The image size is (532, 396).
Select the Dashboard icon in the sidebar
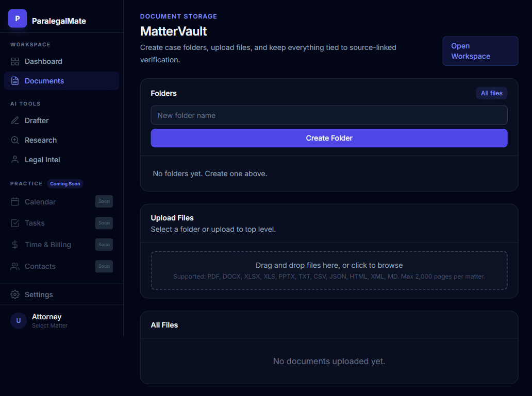click(x=15, y=61)
